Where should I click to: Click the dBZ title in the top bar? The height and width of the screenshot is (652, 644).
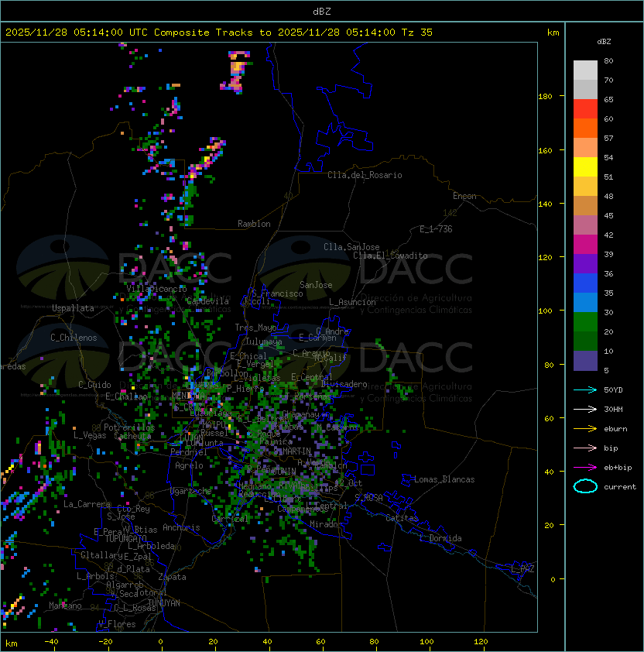click(x=322, y=11)
